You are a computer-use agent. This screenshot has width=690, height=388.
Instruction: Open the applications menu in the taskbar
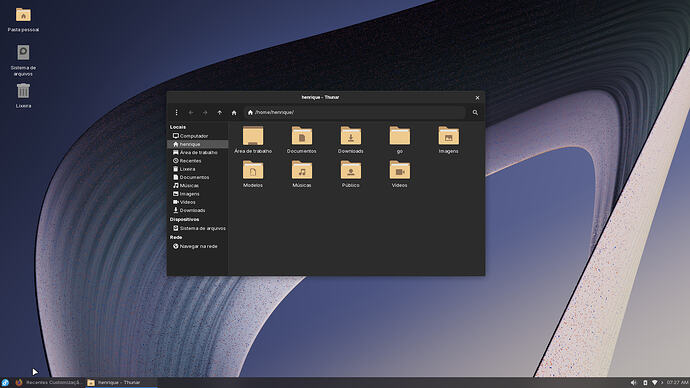point(5,383)
